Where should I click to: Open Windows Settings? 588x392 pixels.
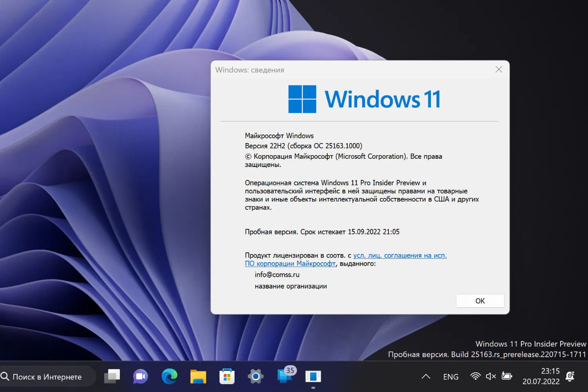(255, 376)
